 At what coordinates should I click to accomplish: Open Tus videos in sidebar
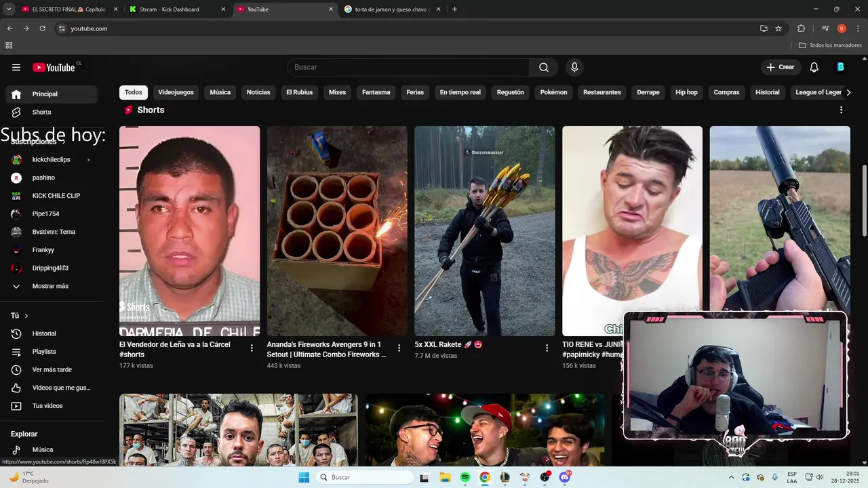[x=52, y=406]
